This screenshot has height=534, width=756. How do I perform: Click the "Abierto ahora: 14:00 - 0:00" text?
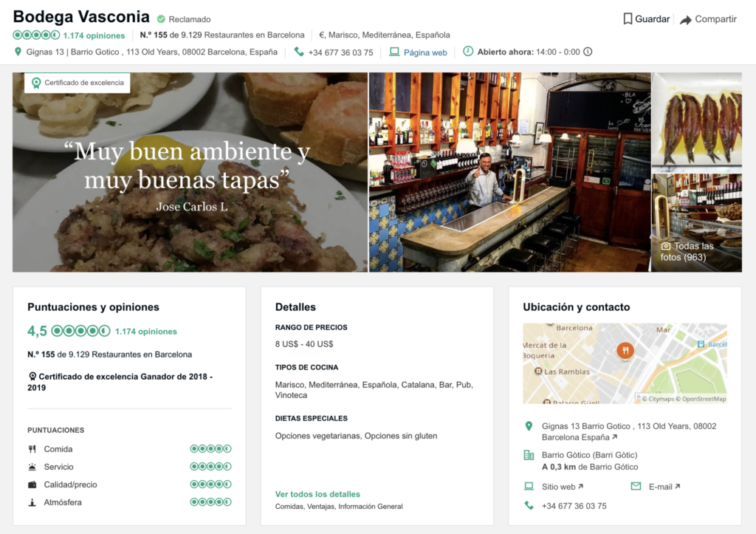(x=529, y=52)
